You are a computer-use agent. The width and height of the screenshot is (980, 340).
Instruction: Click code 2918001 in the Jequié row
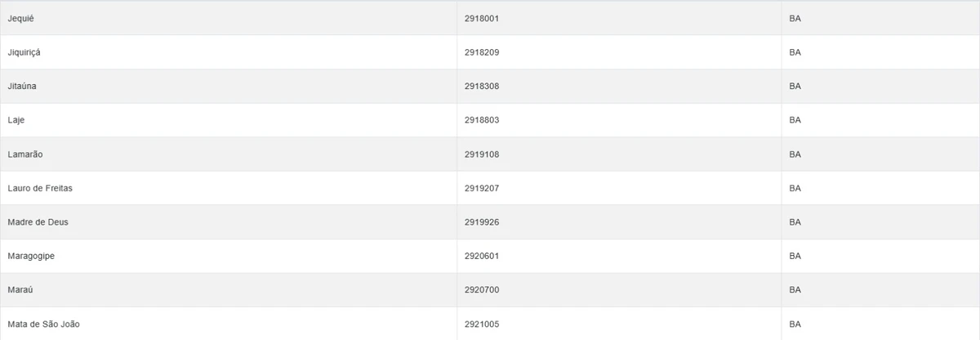click(x=481, y=18)
